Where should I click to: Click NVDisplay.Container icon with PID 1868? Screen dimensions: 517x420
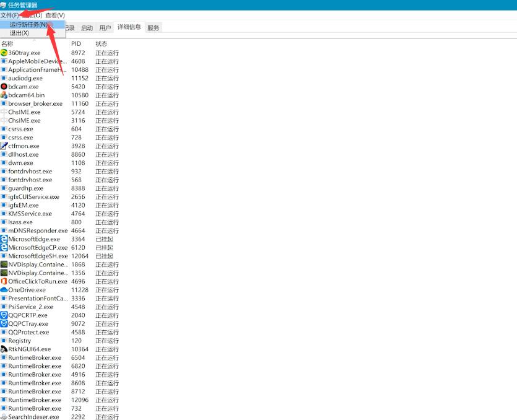click(4, 265)
